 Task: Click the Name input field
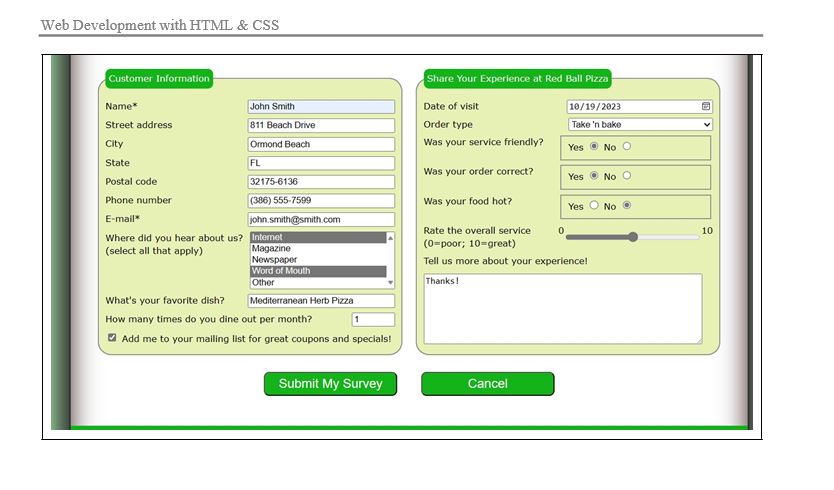[321, 106]
